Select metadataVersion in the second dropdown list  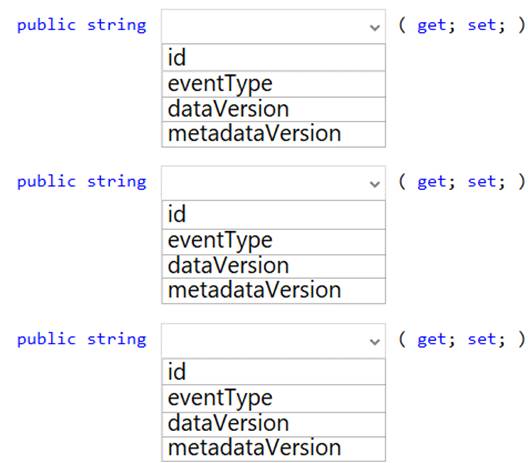click(273, 291)
